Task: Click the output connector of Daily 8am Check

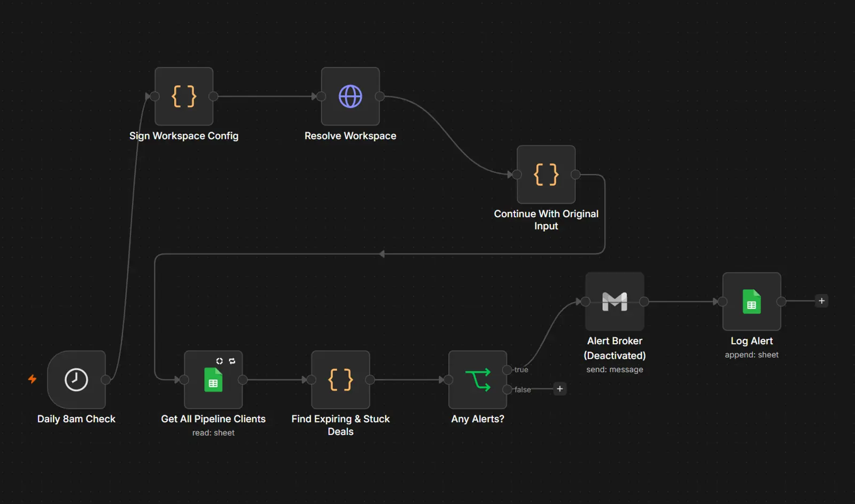Action: [106, 380]
